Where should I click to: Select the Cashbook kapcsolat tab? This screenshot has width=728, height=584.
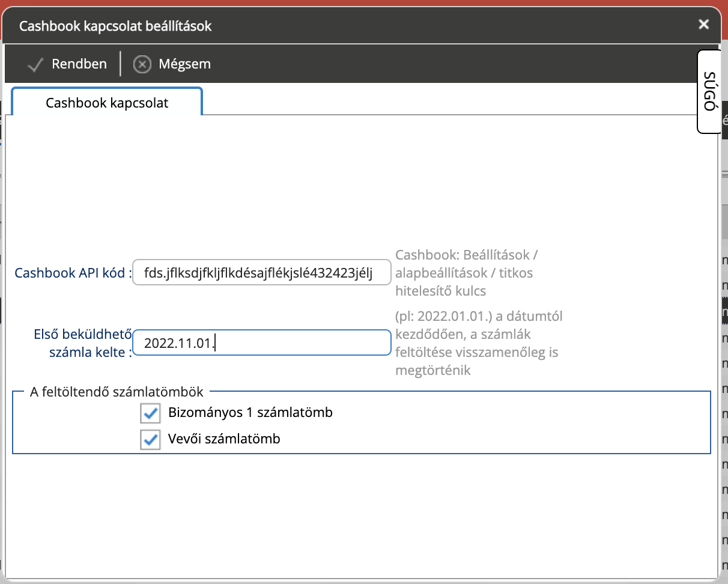coord(107,103)
